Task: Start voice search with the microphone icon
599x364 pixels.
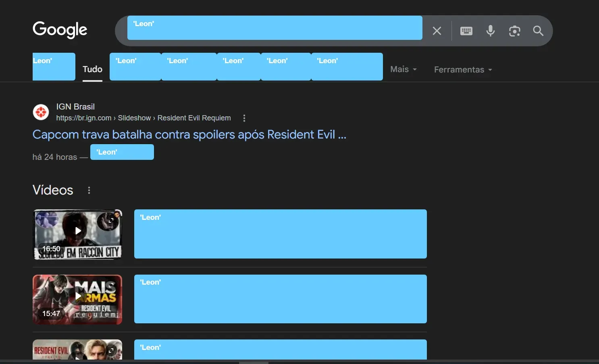Action: (491, 31)
